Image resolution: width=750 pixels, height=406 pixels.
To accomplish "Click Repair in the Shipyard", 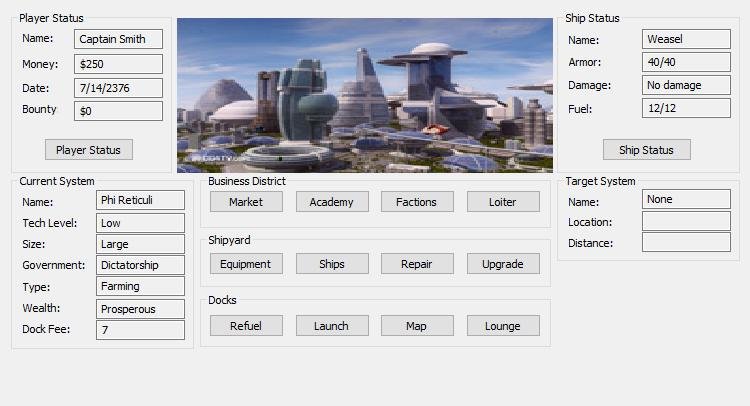I will [x=416, y=264].
